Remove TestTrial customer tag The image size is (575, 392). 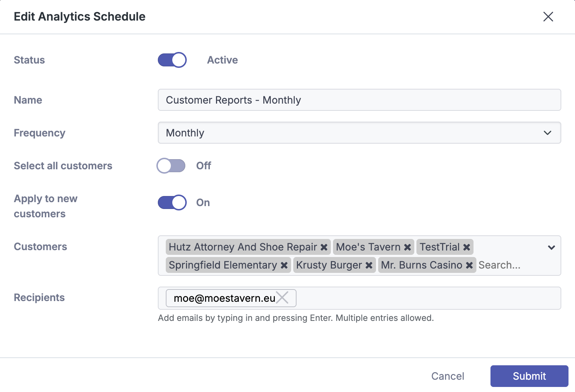(x=467, y=247)
